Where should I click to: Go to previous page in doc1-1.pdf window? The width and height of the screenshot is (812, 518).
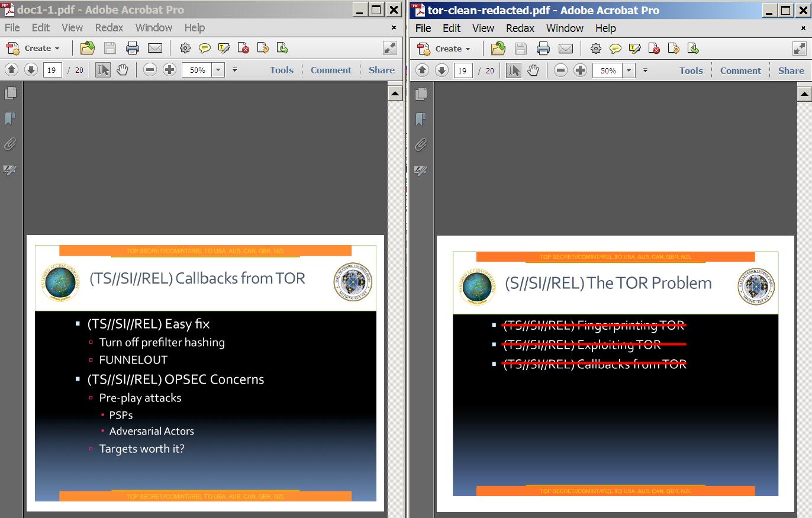tap(11, 70)
